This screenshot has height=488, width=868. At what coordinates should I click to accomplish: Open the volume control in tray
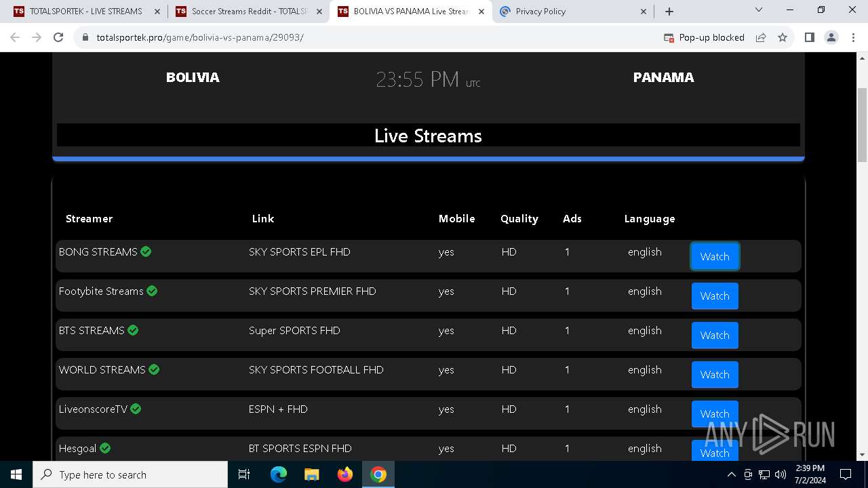(781, 474)
